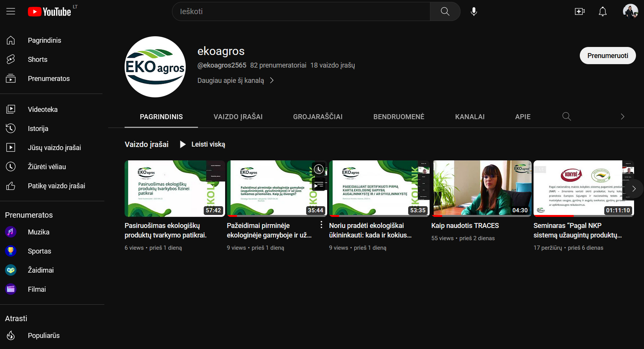
Task: Open the hamburger guide menu
Action: pos(11,11)
